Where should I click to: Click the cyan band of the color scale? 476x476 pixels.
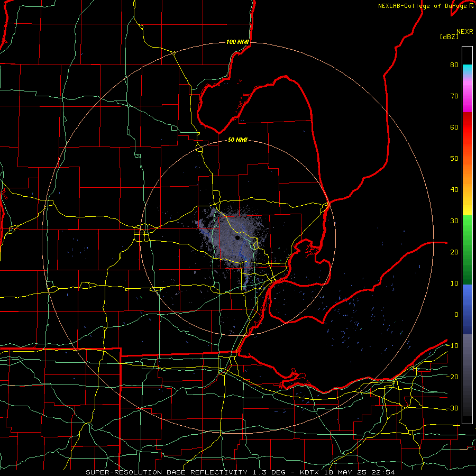[x=467, y=70]
